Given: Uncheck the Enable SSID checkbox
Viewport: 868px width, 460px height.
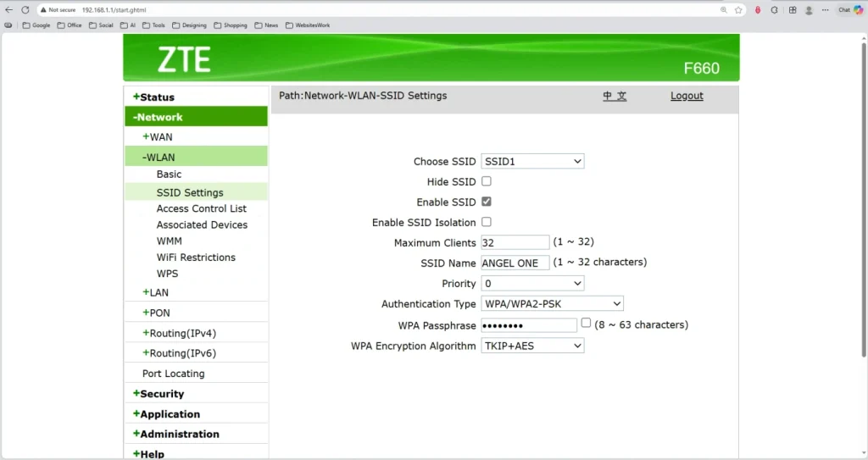Looking at the screenshot, I should pyautogui.click(x=487, y=202).
